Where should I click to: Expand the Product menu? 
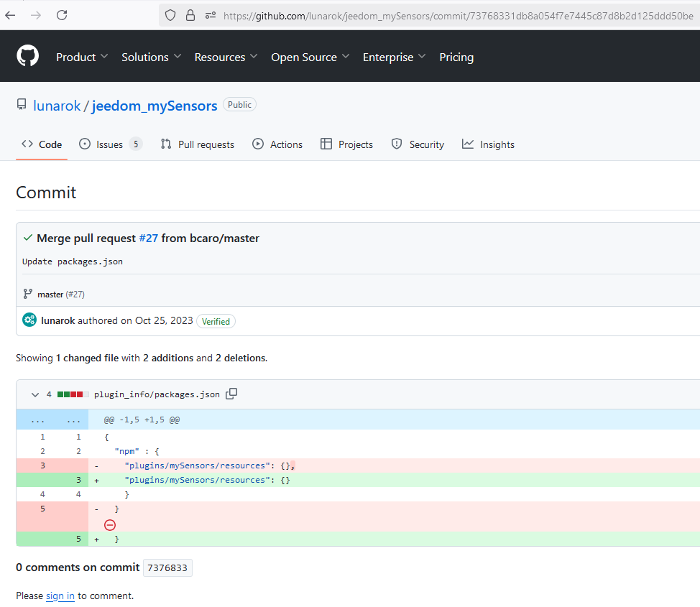coord(82,57)
